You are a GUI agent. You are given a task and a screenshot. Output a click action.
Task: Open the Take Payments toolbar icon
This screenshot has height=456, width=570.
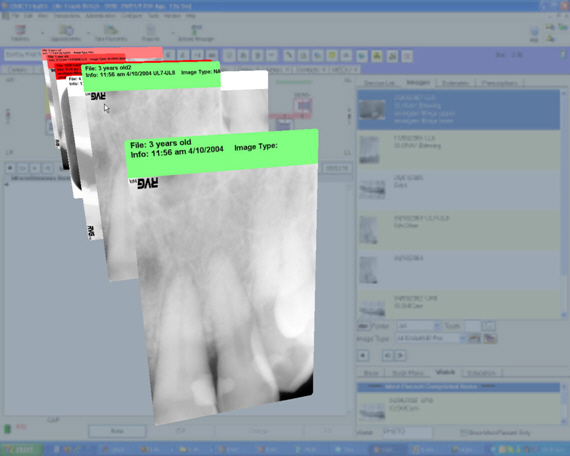(111, 33)
